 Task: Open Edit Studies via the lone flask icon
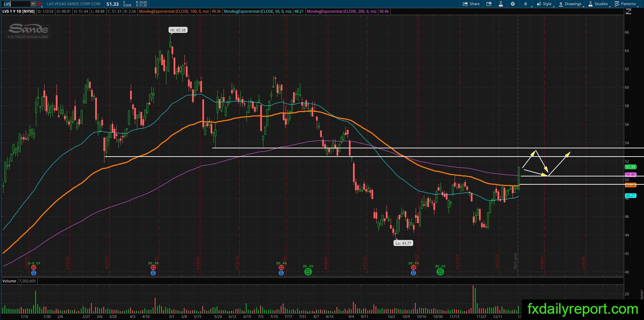501,4
